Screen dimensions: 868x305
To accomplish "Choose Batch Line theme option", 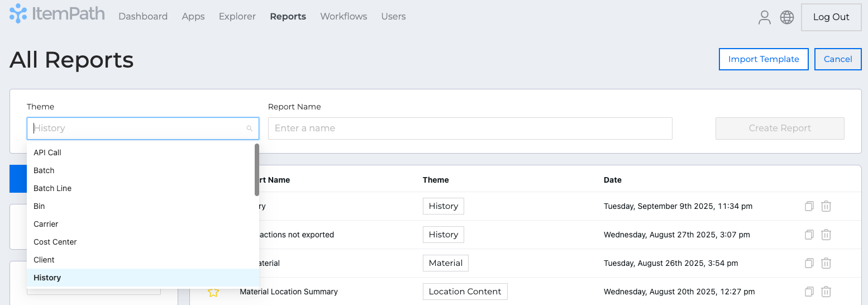I will [53, 188].
